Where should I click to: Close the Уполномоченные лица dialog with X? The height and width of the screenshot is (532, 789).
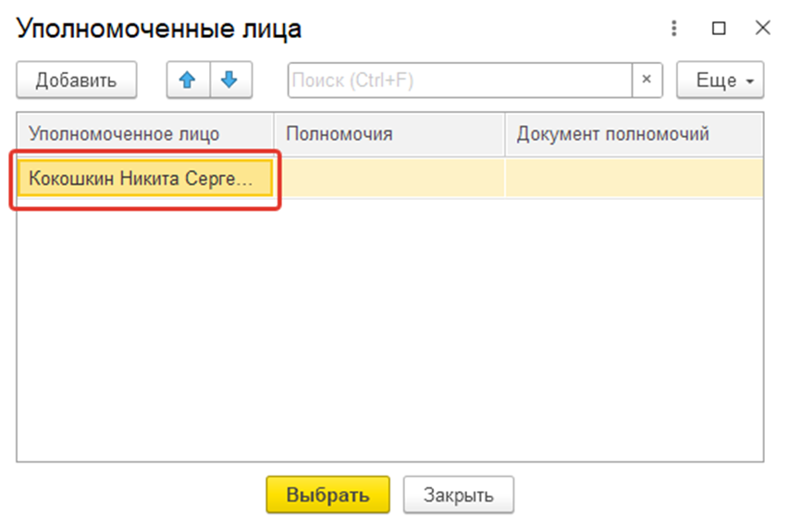point(762,28)
